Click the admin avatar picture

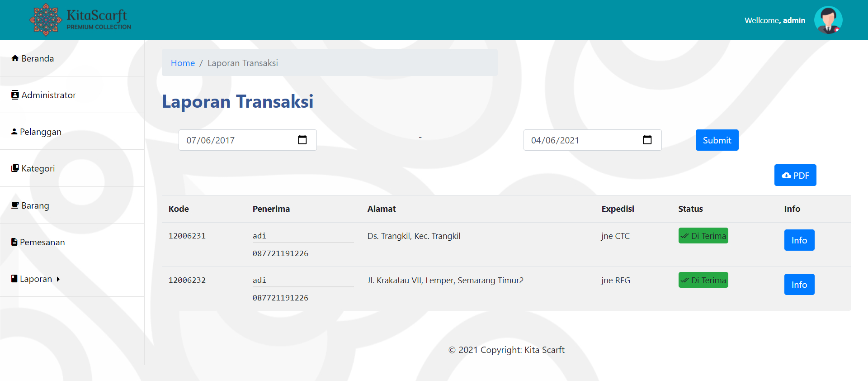click(x=828, y=20)
